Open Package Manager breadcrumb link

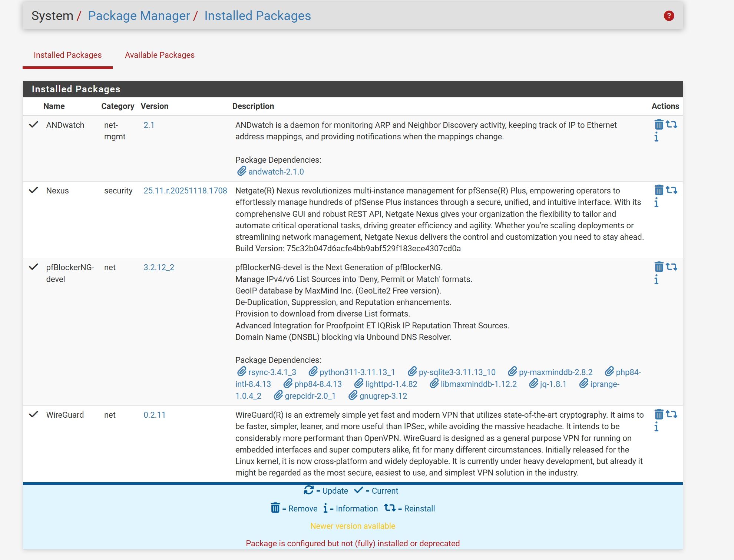139,16
